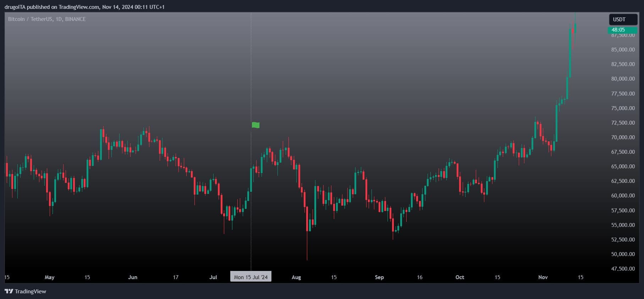This screenshot has height=299, width=644.
Task: Click the 67,500.00 price axis label
Action: tap(623, 152)
